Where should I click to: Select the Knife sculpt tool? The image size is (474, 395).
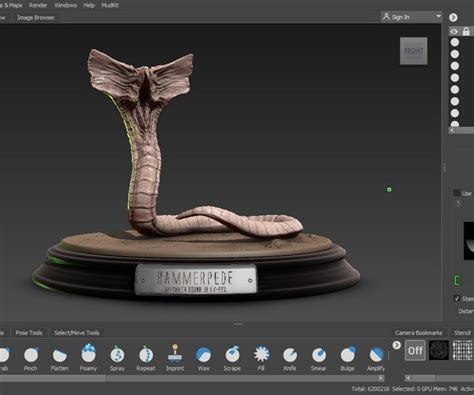tap(290, 358)
